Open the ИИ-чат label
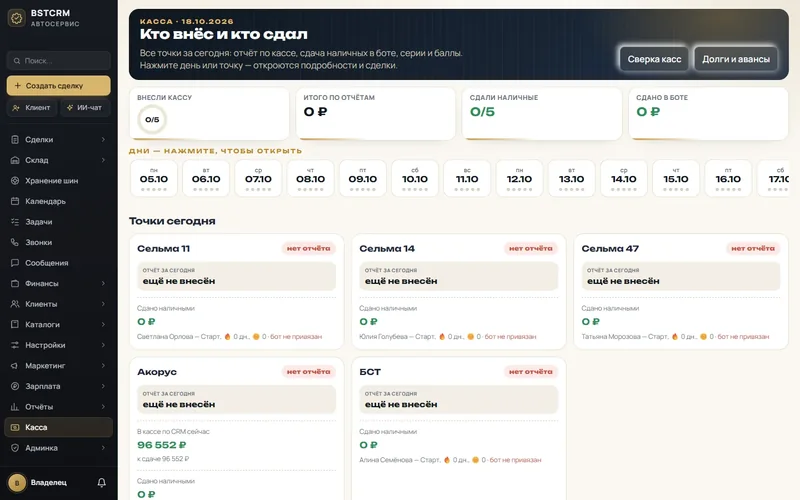Image resolution: width=800 pixels, height=500 pixels. 89,108
